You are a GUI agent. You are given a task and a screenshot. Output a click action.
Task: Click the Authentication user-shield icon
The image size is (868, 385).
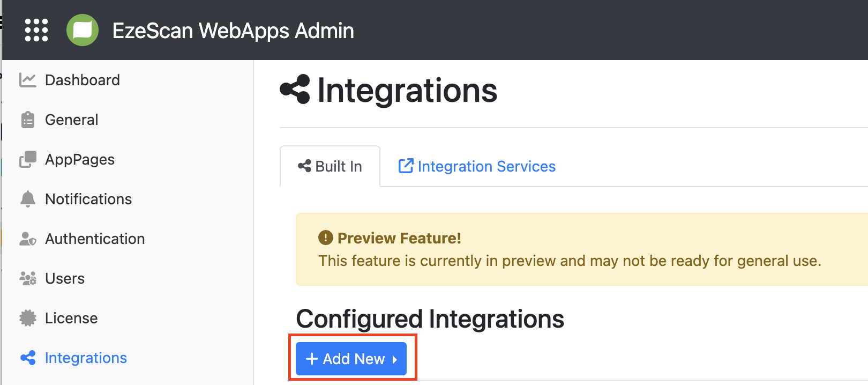point(27,239)
